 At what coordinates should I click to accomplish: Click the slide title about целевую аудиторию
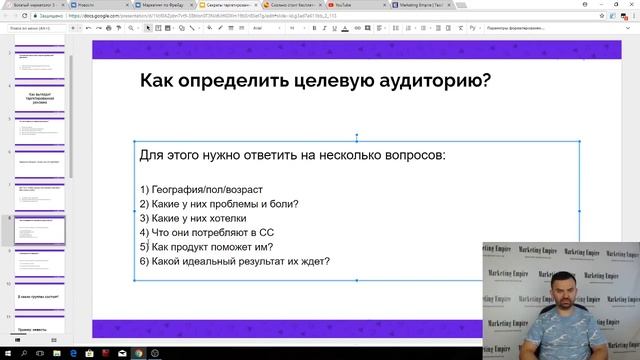coord(315,80)
